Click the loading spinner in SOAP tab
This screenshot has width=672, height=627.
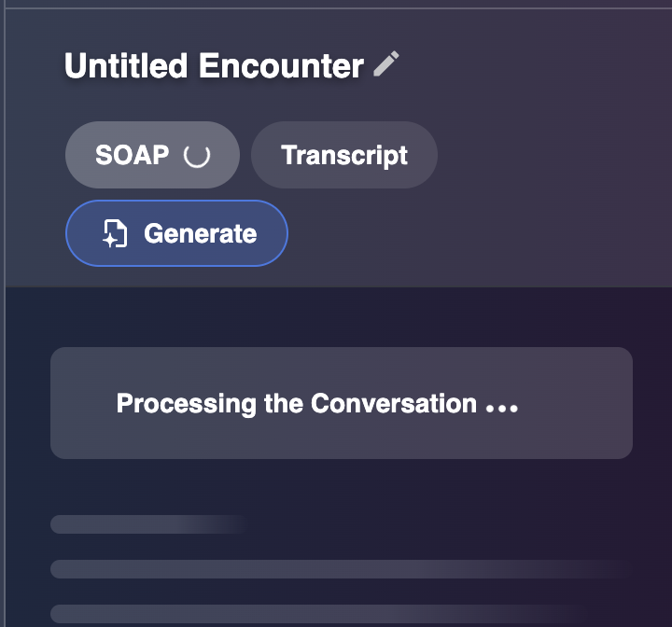[196, 155]
